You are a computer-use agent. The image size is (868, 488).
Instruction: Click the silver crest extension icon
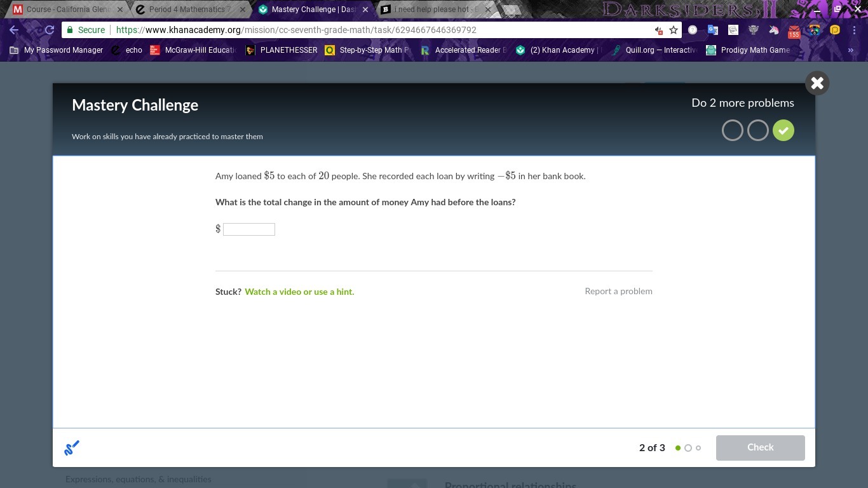[753, 30]
